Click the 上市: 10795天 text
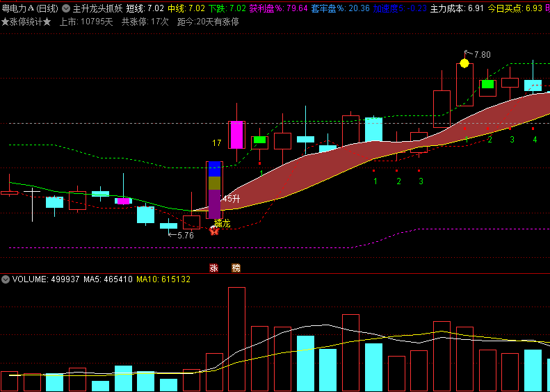 tap(86, 22)
